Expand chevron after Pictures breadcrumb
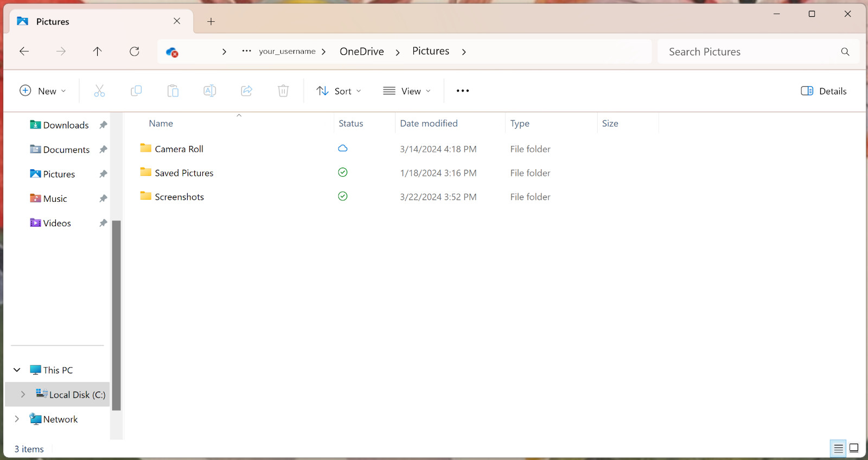The height and width of the screenshot is (460, 868). [464, 52]
